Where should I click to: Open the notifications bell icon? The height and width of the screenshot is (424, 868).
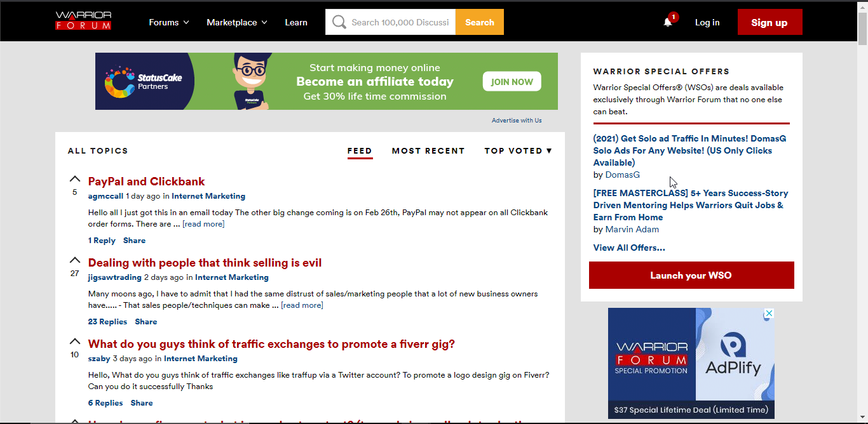(x=668, y=22)
